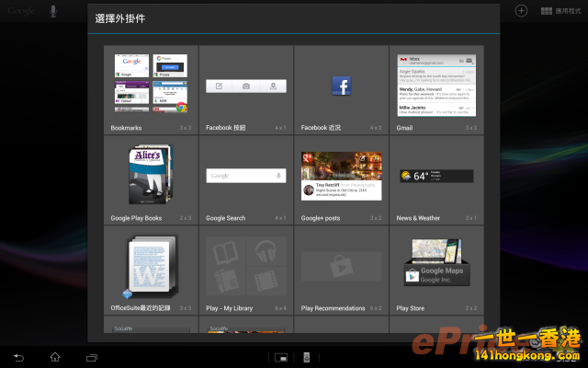Tap the camera icon in Facebook 按鈕 widget
The image size is (588, 368).
246,86
